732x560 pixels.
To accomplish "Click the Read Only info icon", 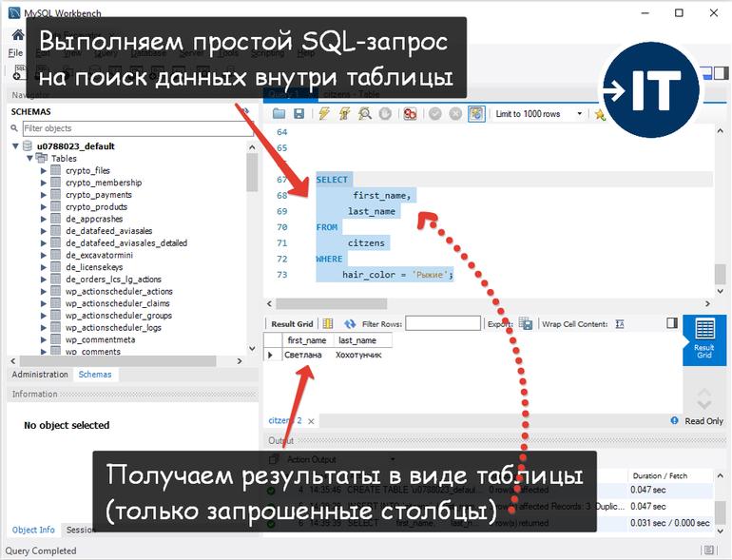I will pyautogui.click(x=674, y=420).
